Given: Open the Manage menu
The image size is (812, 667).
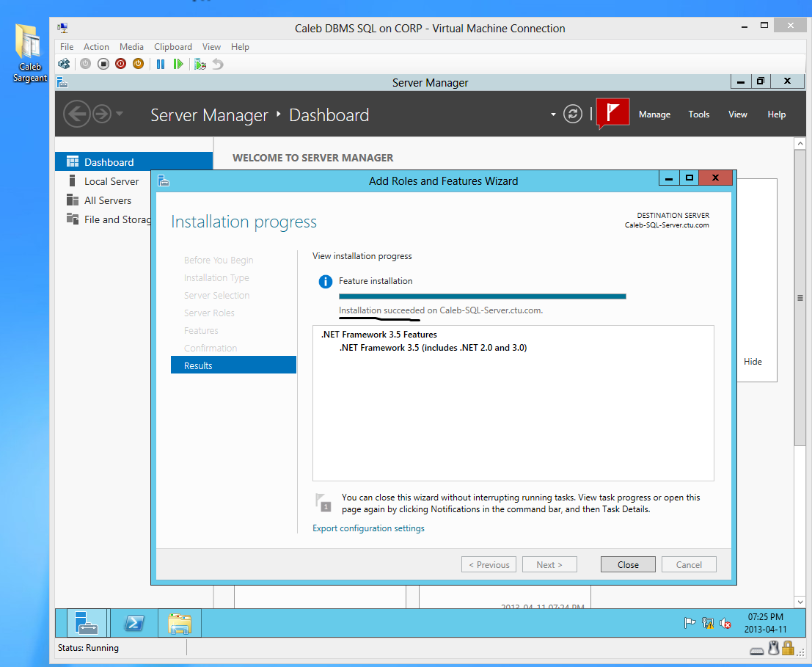Looking at the screenshot, I should pyautogui.click(x=654, y=114).
